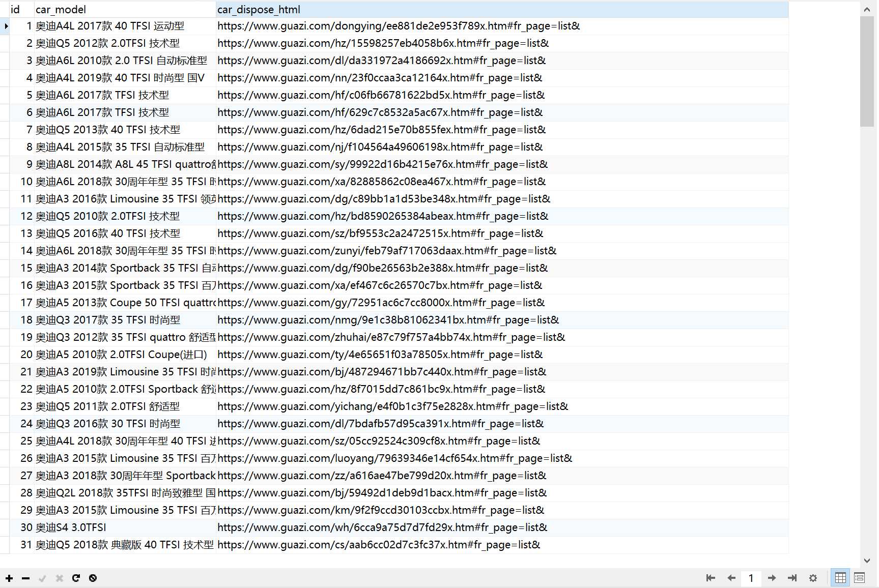Select car_model cell in row 5
The height and width of the screenshot is (588, 879).
[x=125, y=95]
